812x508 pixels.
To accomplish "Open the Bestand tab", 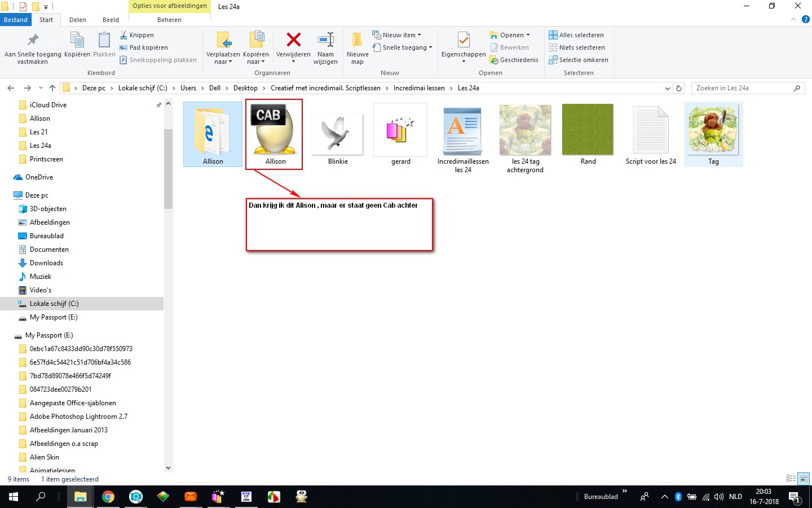I will (x=16, y=20).
